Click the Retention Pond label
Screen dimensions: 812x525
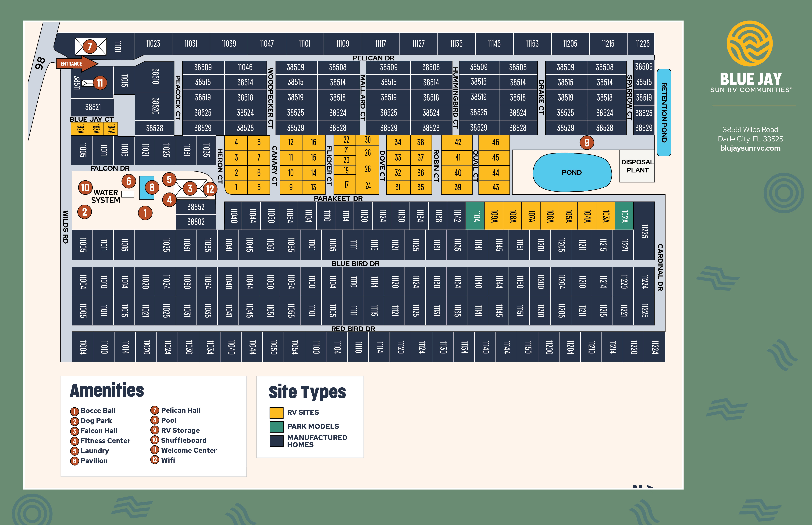point(664,112)
